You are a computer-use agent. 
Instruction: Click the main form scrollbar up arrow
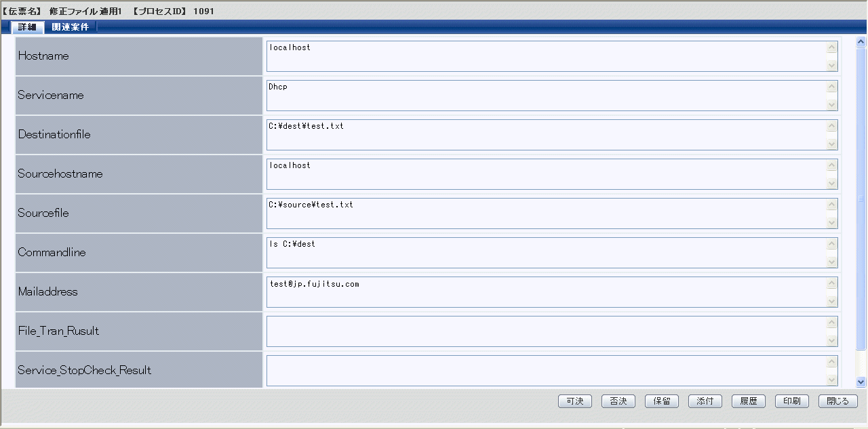coord(861,42)
